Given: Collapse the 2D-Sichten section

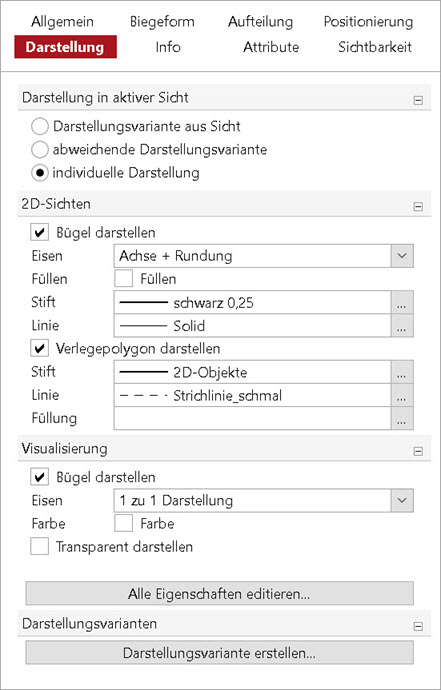Looking at the screenshot, I should (x=418, y=206).
